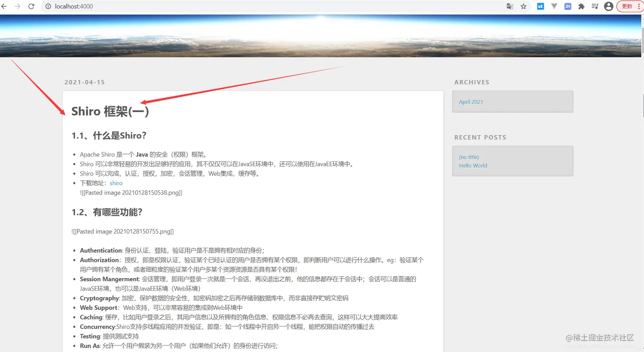644x352 pixels.
Task: Open the Chrome profile avatar
Action: 609,6
